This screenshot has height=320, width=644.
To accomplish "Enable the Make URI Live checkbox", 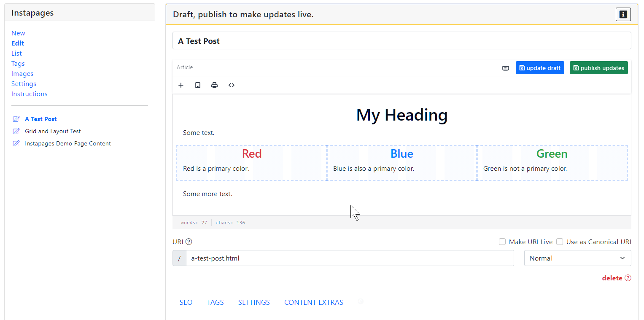I will [x=502, y=242].
